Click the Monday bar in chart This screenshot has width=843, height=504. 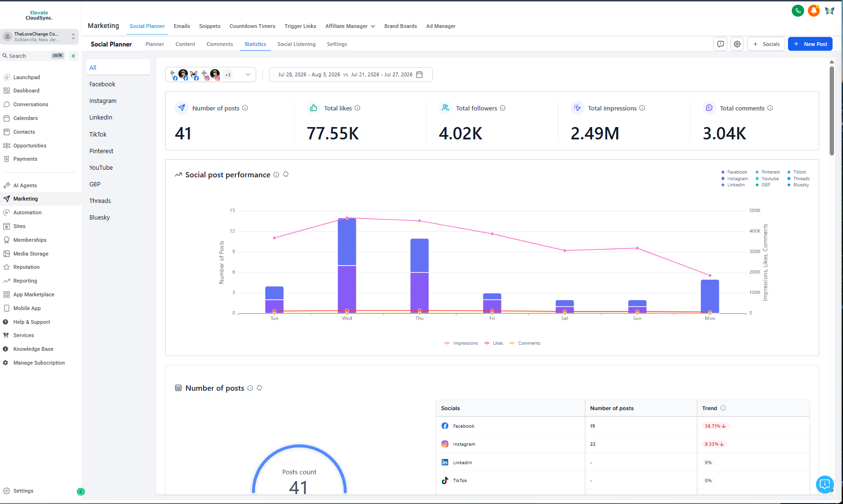[710, 296]
